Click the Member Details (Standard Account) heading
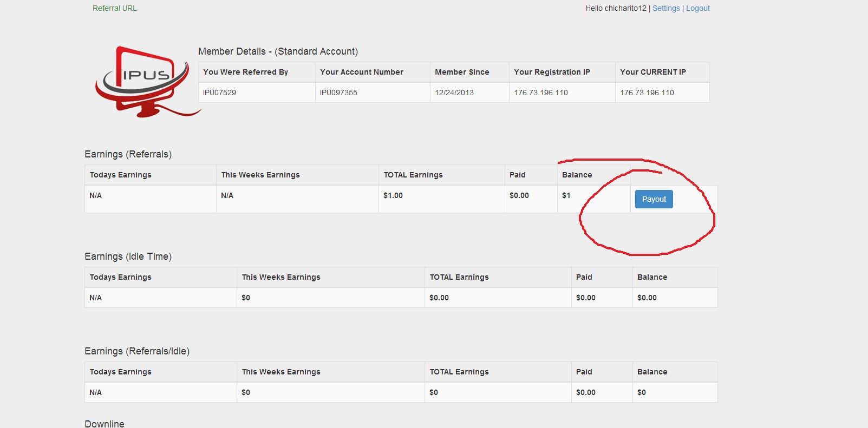This screenshot has width=868, height=428. coord(278,51)
